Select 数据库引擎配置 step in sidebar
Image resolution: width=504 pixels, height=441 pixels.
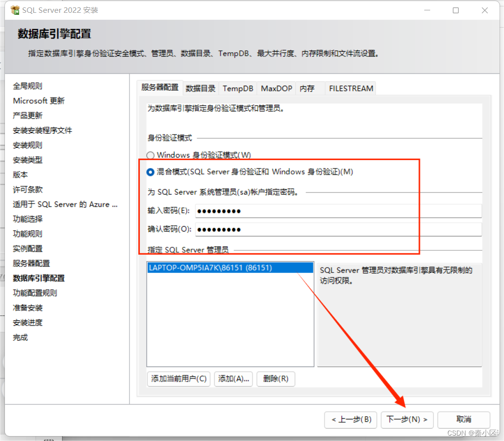[39, 278]
